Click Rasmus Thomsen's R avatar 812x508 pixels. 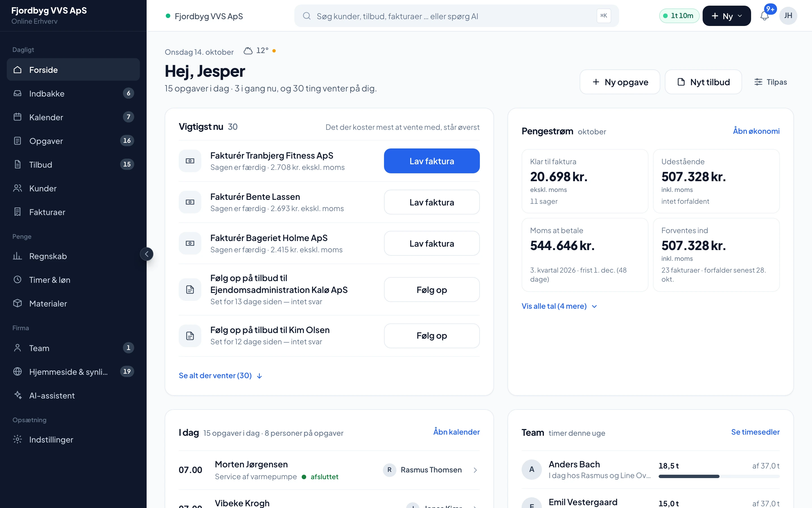[389, 470]
